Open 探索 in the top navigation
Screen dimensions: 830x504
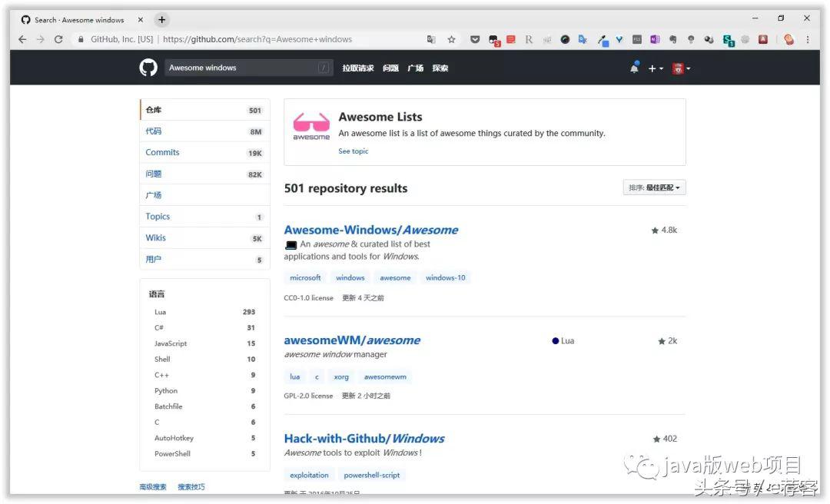point(440,68)
